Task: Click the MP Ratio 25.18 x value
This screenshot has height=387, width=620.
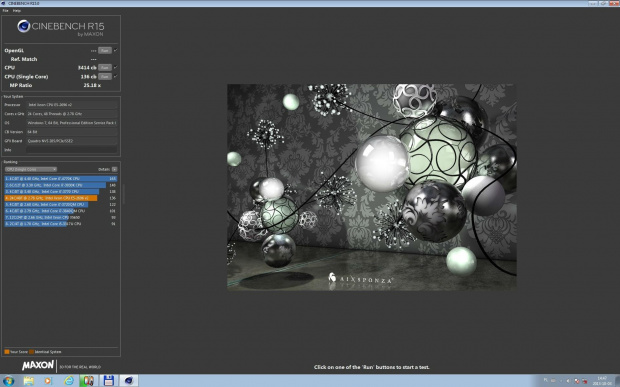Action: click(x=92, y=85)
